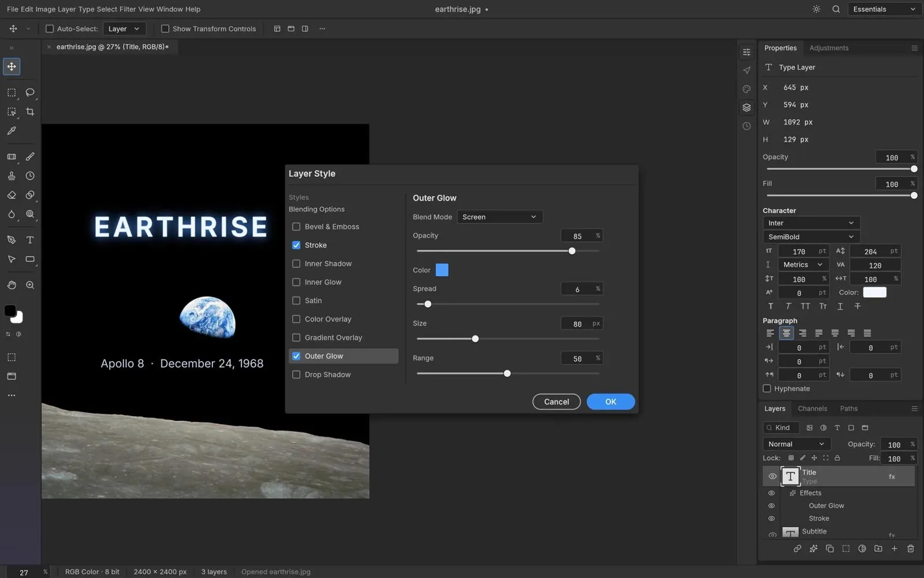
Task: Click the Outer Glow color swatch
Action: [x=442, y=270]
